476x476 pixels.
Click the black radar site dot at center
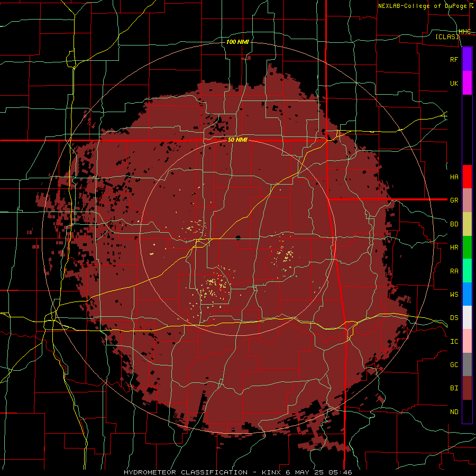238,237
